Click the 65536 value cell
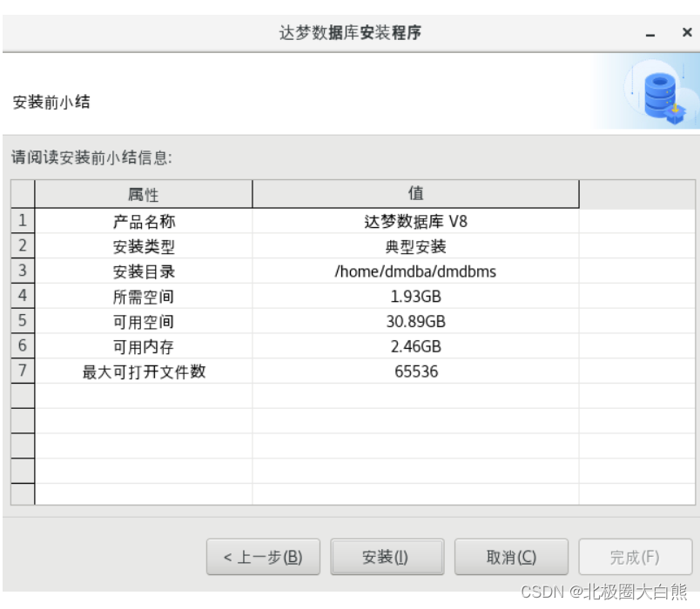This screenshot has height=609, width=700. coord(415,371)
